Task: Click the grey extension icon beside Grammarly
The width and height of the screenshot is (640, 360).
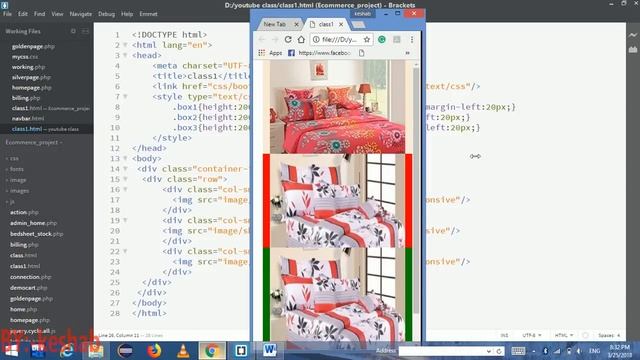Action: click(396, 40)
